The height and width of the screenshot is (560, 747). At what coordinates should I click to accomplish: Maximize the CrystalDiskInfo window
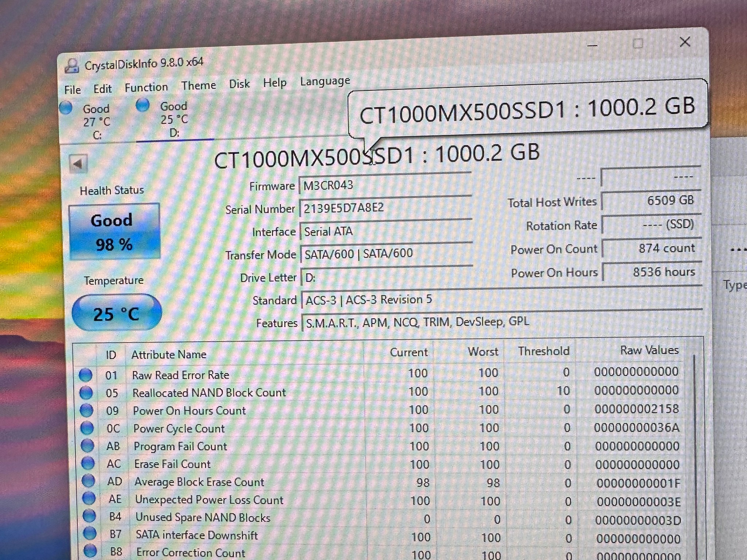point(638,43)
